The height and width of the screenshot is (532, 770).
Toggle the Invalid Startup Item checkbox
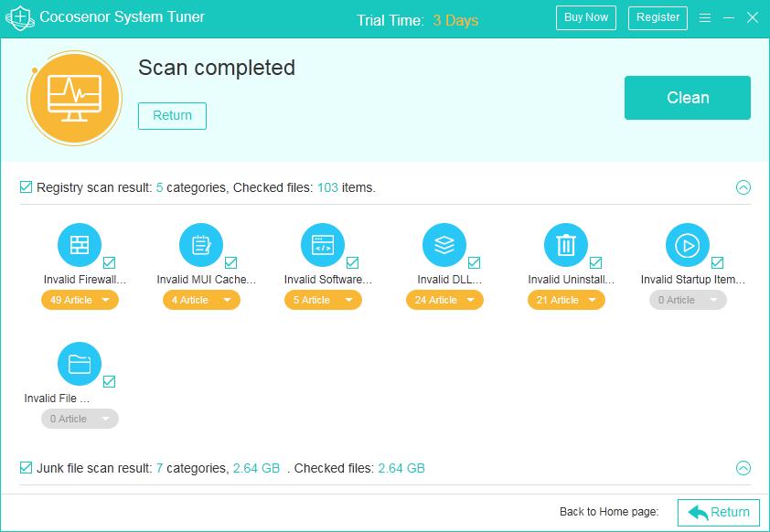click(718, 262)
